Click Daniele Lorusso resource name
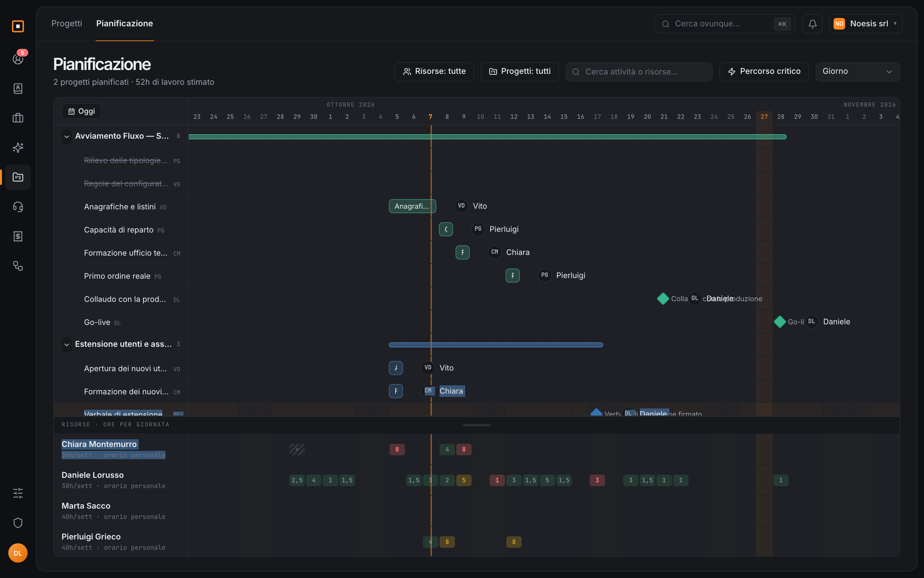Viewport: 924px width, 578px height. coord(93,475)
